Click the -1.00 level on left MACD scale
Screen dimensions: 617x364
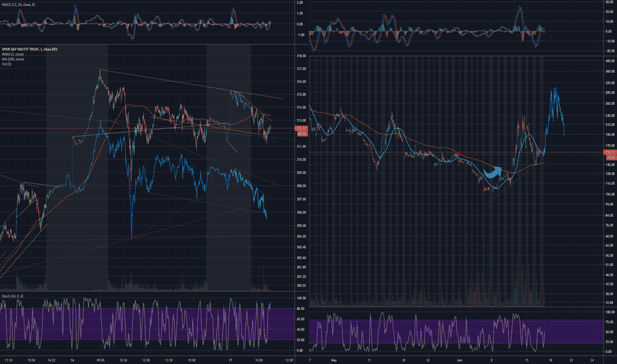tap(300, 35)
